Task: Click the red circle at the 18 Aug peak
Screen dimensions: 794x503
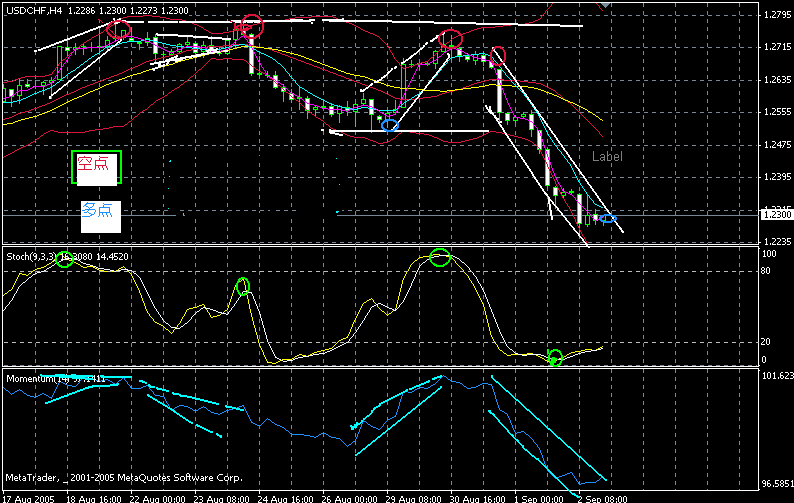Action: pyautogui.click(x=119, y=28)
